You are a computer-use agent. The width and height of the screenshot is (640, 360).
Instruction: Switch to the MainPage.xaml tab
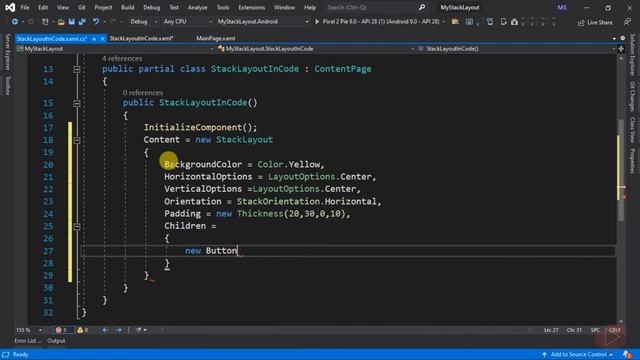[x=216, y=38]
